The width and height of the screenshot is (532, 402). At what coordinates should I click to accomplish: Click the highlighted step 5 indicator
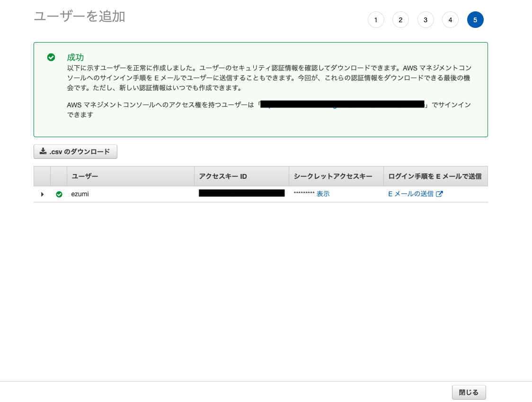(x=475, y=20)
